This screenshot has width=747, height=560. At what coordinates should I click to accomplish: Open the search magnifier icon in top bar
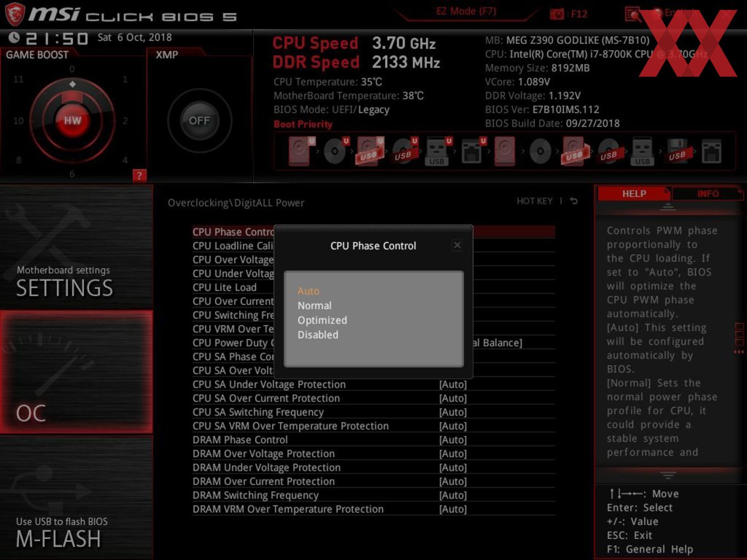pyautogui.click(x=632, y=14)
